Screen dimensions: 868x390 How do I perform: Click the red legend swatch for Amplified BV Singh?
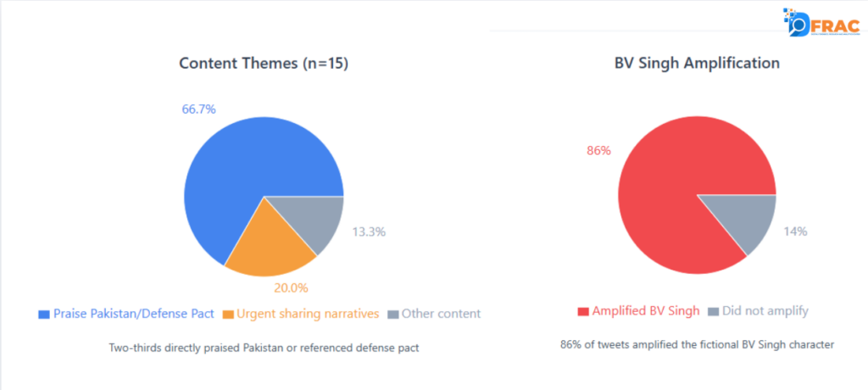coord(583,312)
